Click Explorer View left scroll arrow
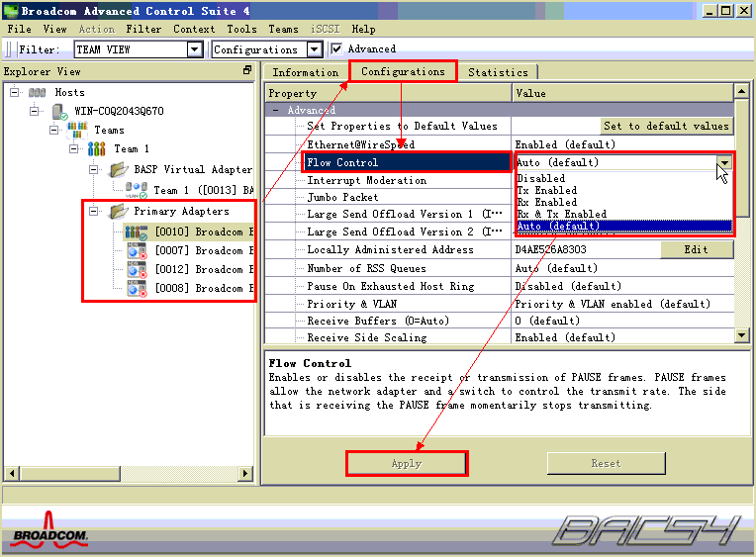This screenshot has height=557, width=756. coord(12,473)
